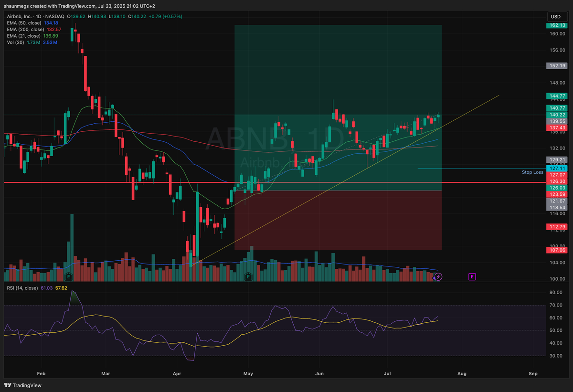
Task: Select the Vol (20) indicator legend
Action: coord(15,42)
